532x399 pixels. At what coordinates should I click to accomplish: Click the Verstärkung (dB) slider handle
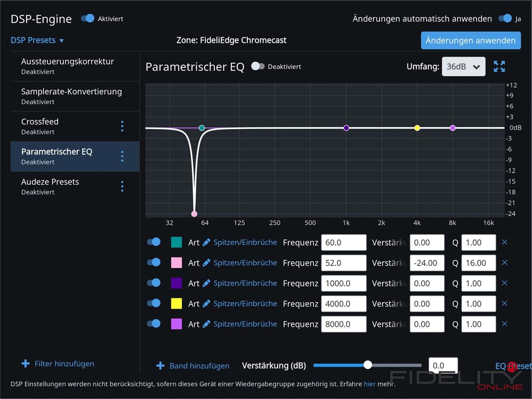pos(368,365)
